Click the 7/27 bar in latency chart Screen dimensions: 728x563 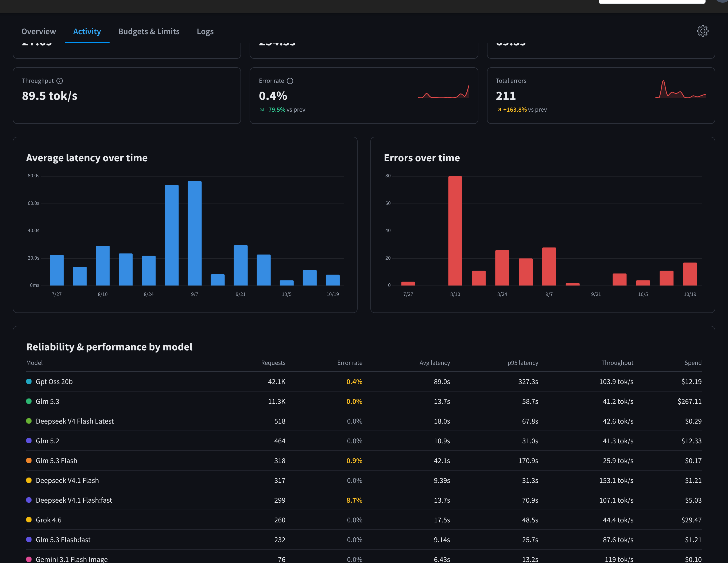pyautogui.click(x=57, y=270)
